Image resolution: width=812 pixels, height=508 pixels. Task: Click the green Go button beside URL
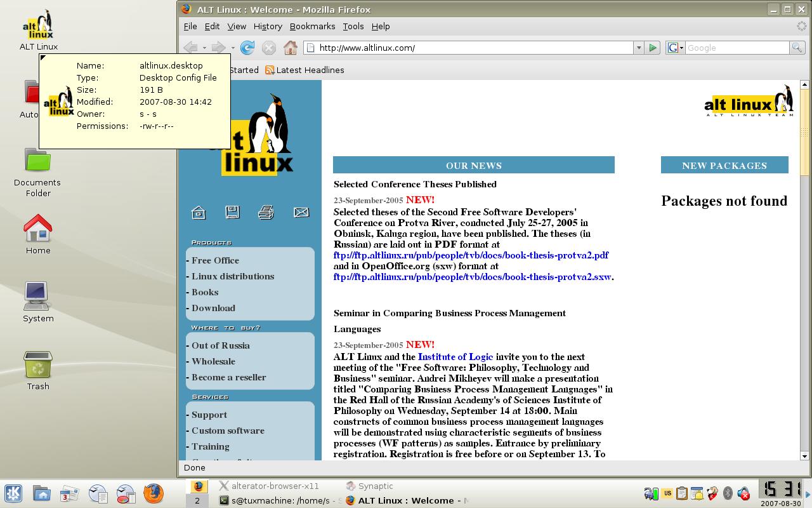tap(652, 48)
